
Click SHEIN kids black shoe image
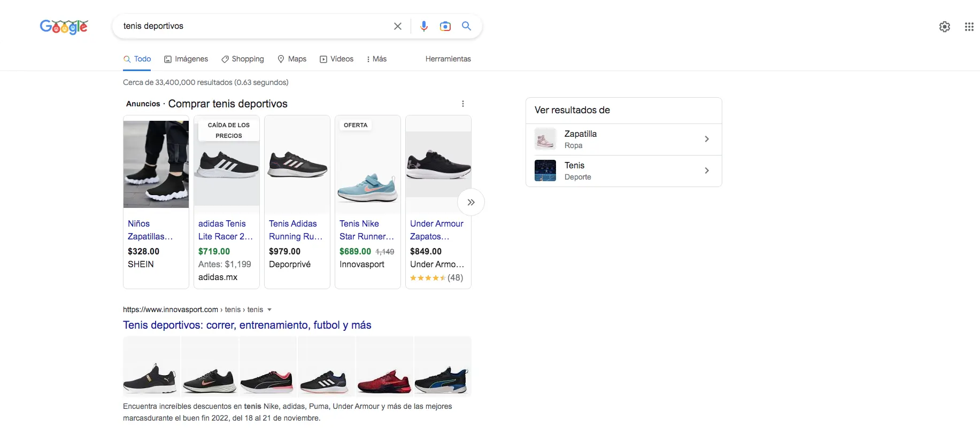click(x=156, y=164)
